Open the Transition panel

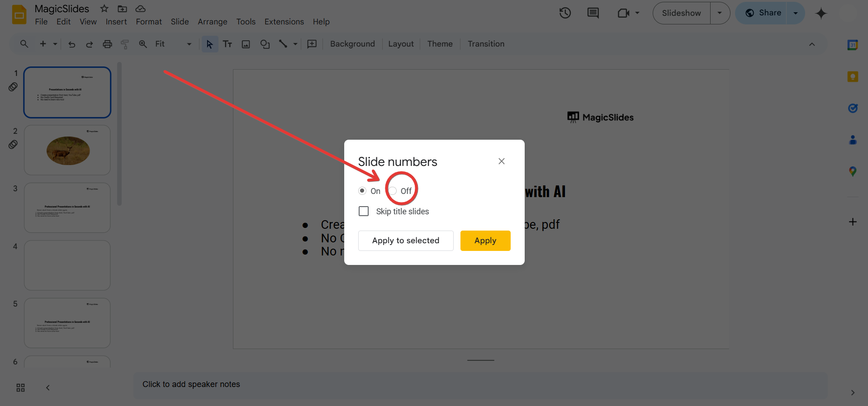click(486, 44)
